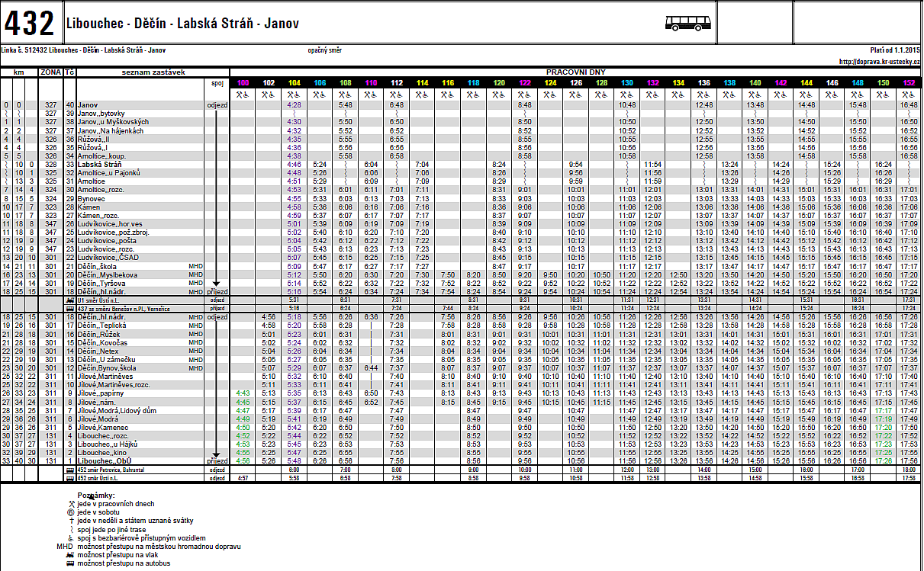The width and height of the screenshot is (924, 571).
Task: Click the working-days hammer icon in the legend
Action: [x=70, y=504]
